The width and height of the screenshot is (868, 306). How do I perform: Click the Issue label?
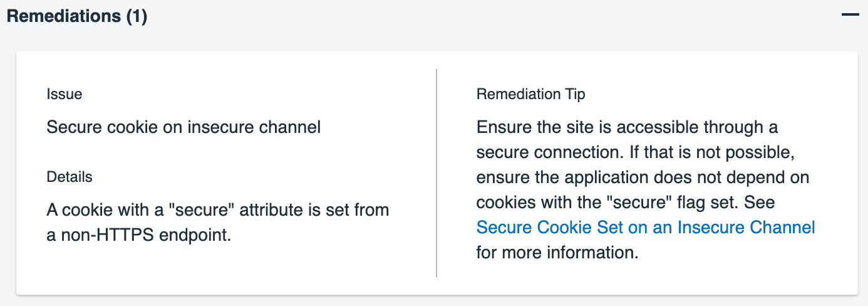65,94
